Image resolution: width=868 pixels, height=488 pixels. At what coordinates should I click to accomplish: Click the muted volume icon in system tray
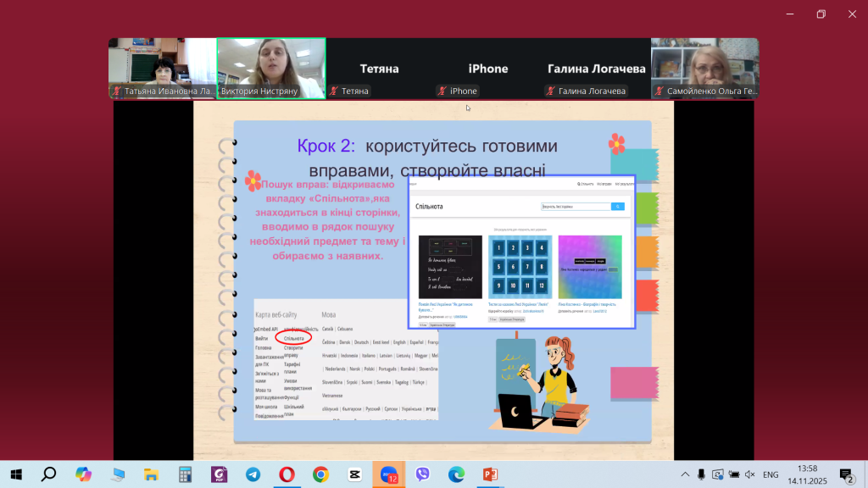(x=750, y=474)
